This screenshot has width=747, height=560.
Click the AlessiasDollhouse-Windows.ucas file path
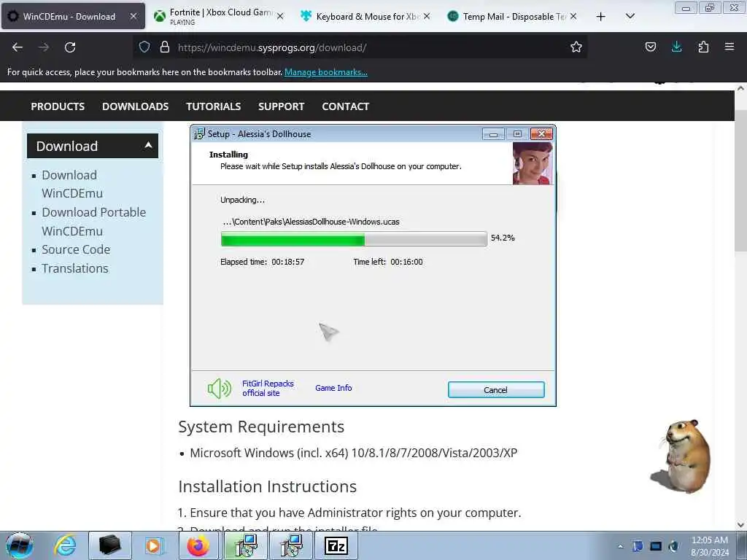click(x=311, y=222)
